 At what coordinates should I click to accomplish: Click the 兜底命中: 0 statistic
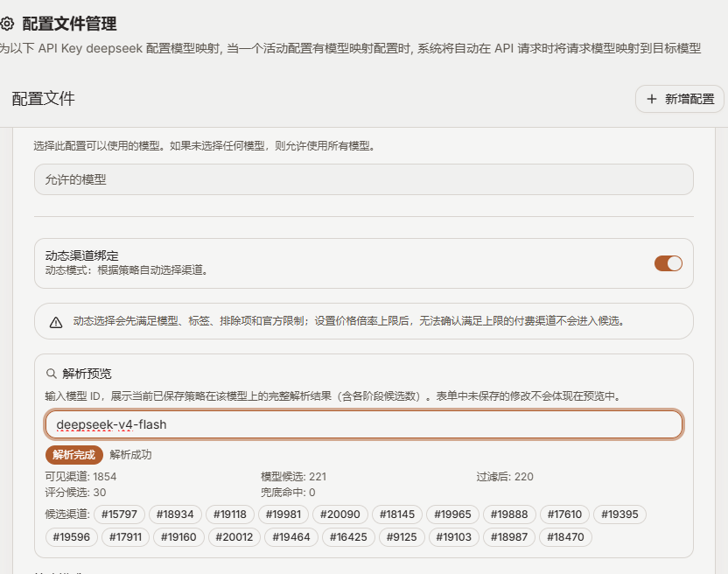288,493
